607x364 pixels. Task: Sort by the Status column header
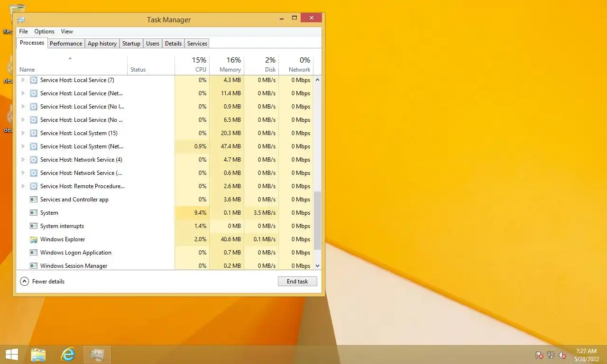[x=151, y=65]
